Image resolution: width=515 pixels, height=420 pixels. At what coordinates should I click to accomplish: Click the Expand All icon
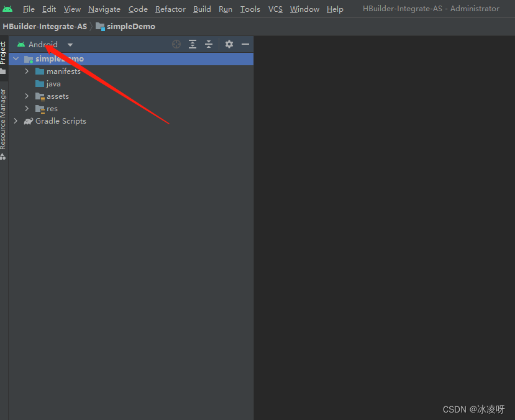pyautogui.click(x=193, y=44)
